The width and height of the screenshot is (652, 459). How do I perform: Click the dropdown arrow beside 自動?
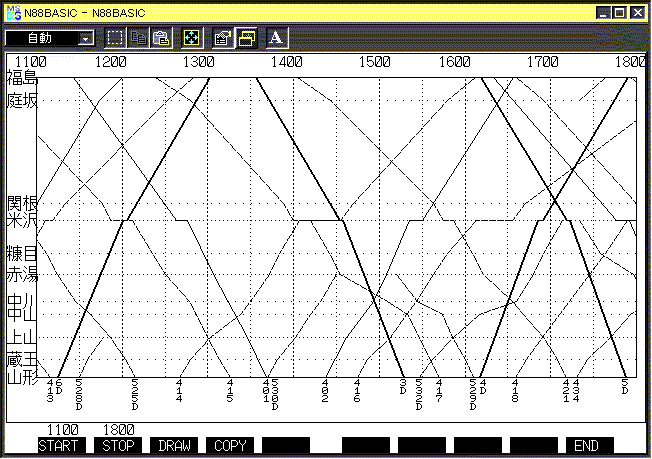point(85,38)
